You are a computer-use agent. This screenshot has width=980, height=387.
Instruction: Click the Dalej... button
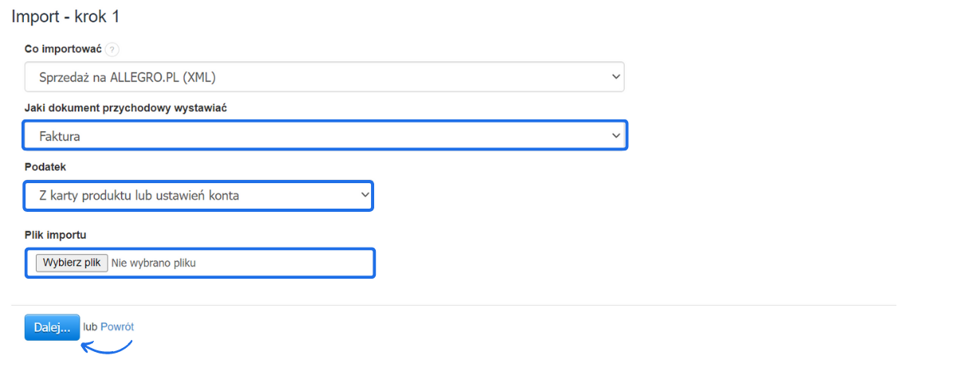point(52,327)
